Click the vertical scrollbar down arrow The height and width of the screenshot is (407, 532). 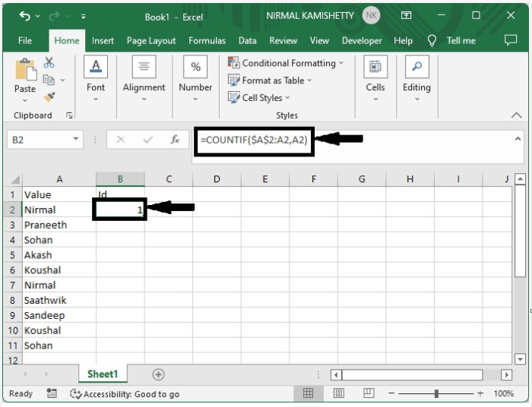(520, 359)
